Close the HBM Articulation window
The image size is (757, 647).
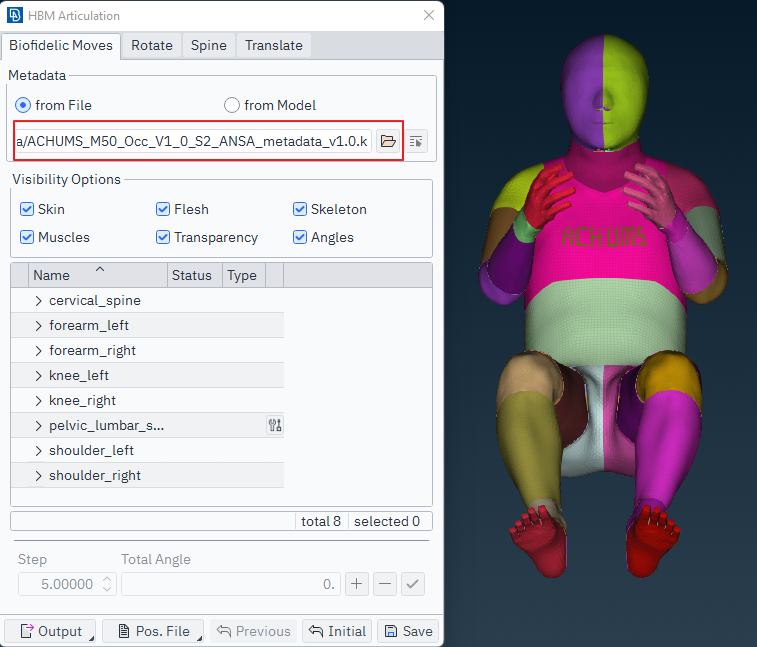[x=429, y=15]
